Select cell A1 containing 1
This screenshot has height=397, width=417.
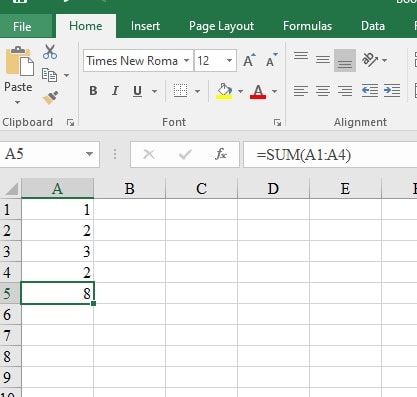[57, 209]
